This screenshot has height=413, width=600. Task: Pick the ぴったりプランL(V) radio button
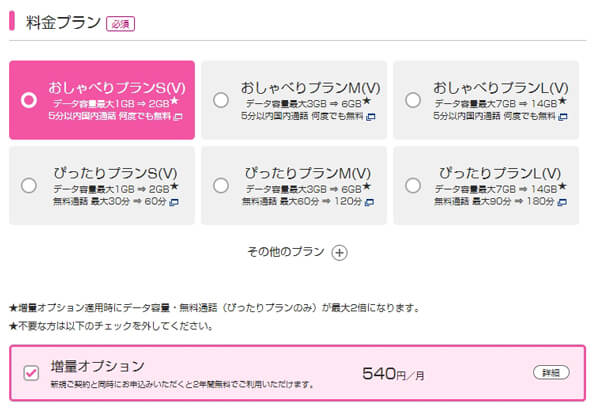pos(413,186)
